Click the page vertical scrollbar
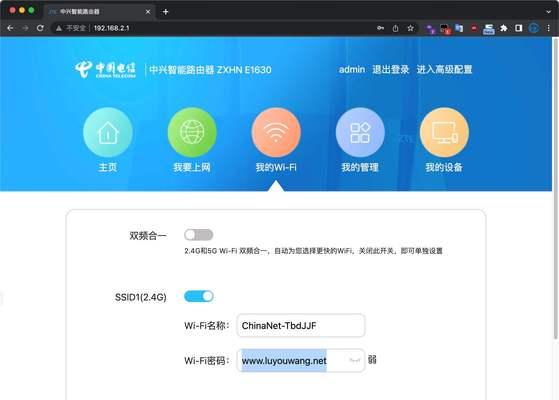 pos(555,188)
